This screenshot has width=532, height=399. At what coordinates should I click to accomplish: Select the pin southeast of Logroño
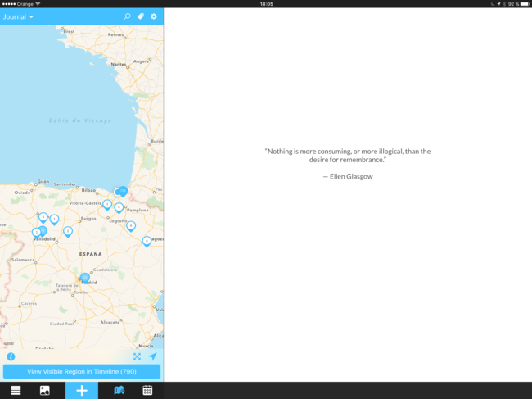[x=131, y=226]
